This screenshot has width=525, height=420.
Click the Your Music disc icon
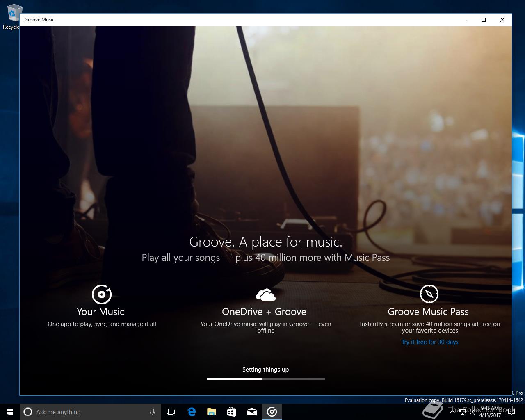pos(101,294)
